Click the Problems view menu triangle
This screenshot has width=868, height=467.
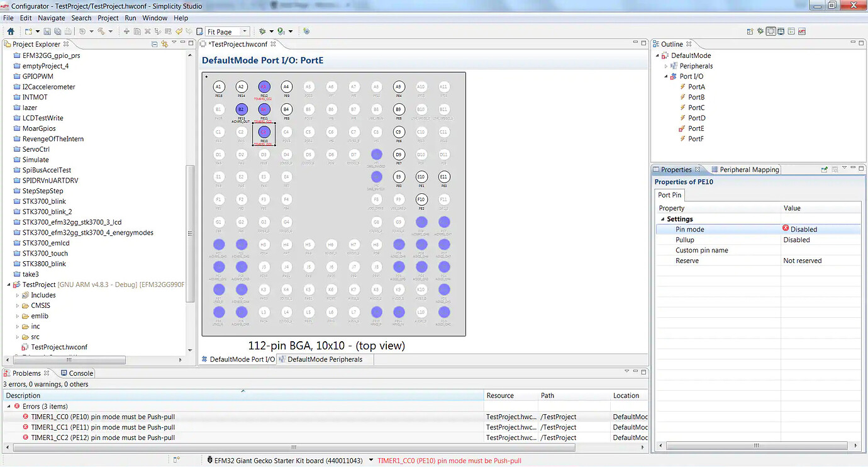click(626, 371)
